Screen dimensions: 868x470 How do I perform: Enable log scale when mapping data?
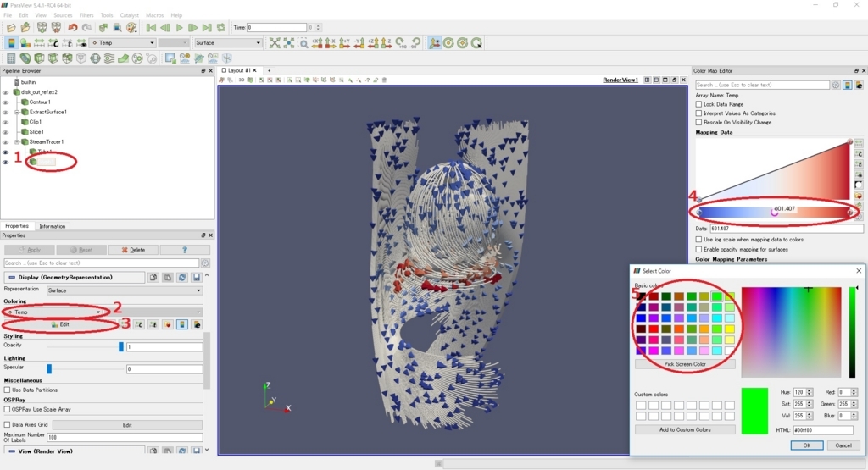pos(698,240)
